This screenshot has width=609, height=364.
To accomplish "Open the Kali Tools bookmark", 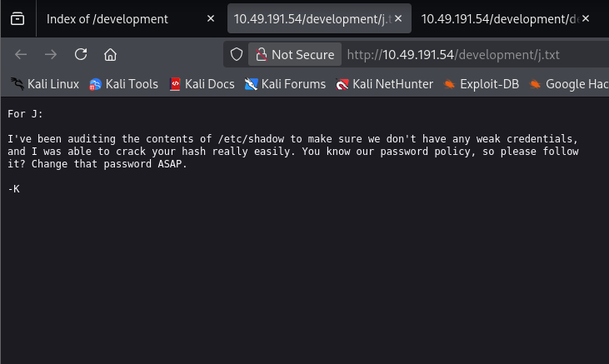I will click(123, 84).
